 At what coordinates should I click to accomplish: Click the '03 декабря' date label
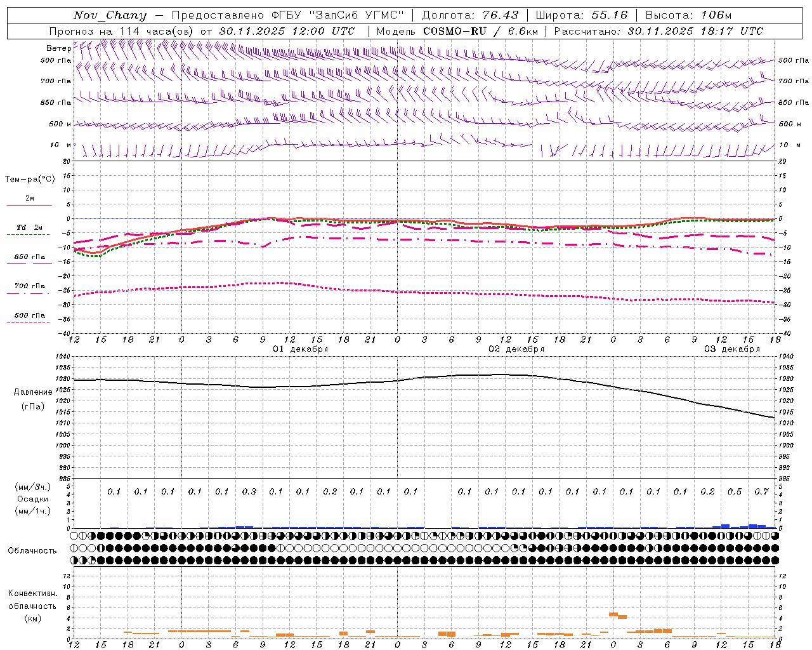(732, 349)
